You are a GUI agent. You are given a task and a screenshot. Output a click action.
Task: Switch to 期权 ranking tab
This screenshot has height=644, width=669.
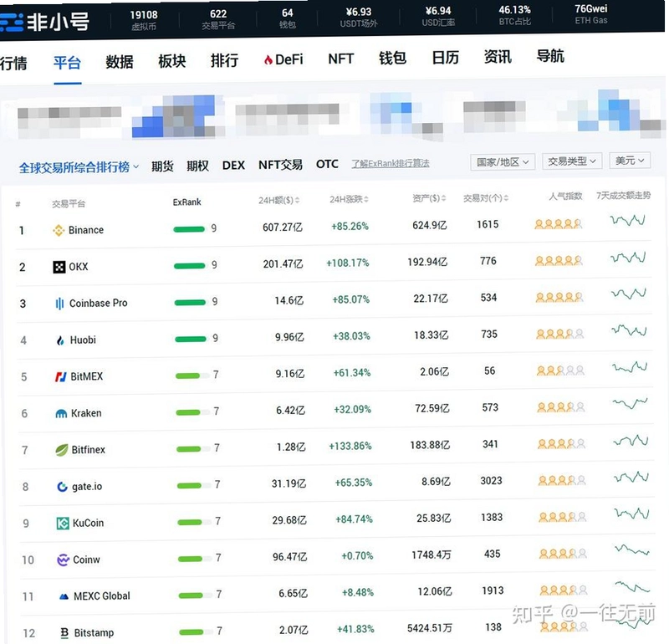[x=197, y=166]
